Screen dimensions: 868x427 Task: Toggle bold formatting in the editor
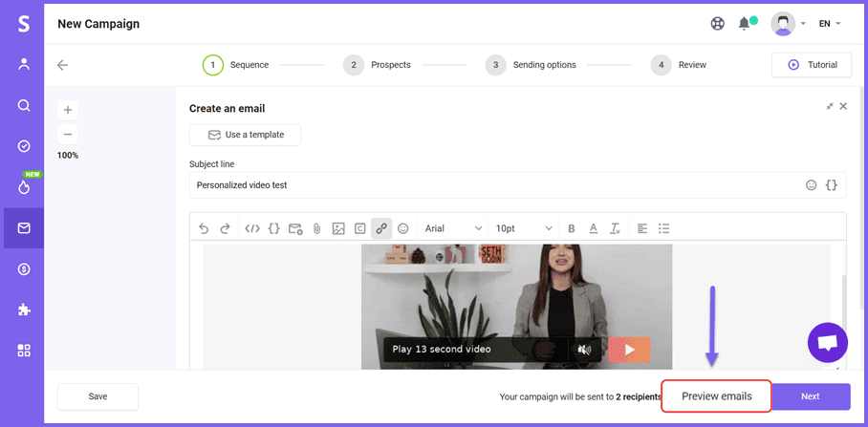pos(572,228)
